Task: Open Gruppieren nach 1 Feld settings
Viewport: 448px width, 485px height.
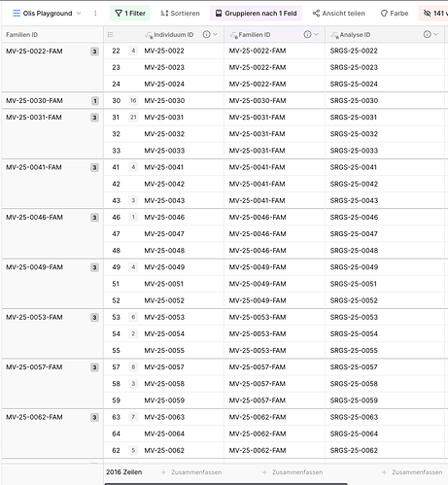Action: [256, 14]
